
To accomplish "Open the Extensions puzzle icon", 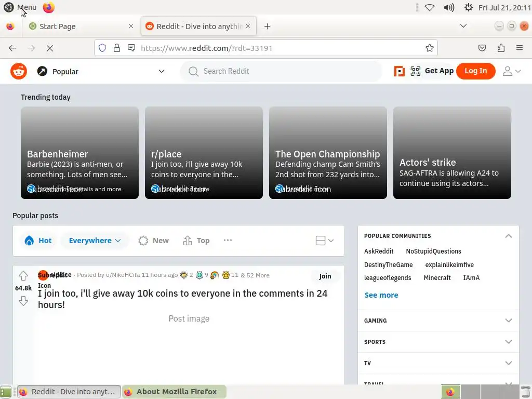I will pos(501,48).
